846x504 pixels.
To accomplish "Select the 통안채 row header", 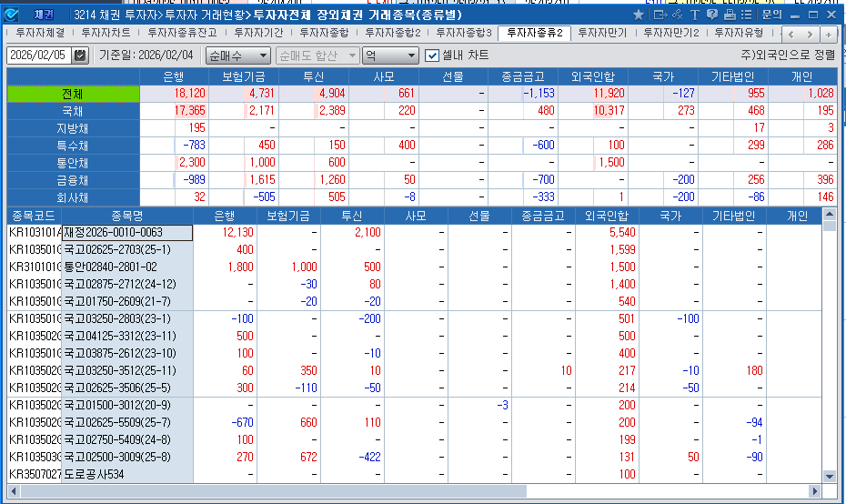I will 73,163.
